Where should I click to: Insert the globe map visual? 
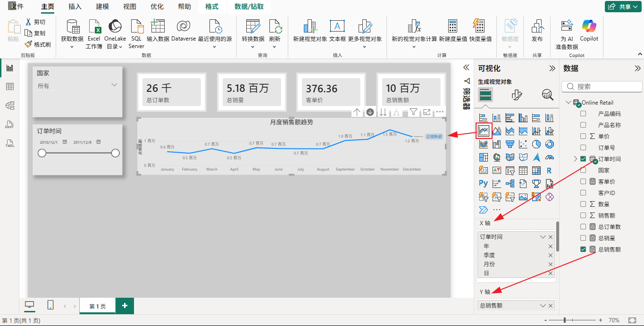pos(497,157)
